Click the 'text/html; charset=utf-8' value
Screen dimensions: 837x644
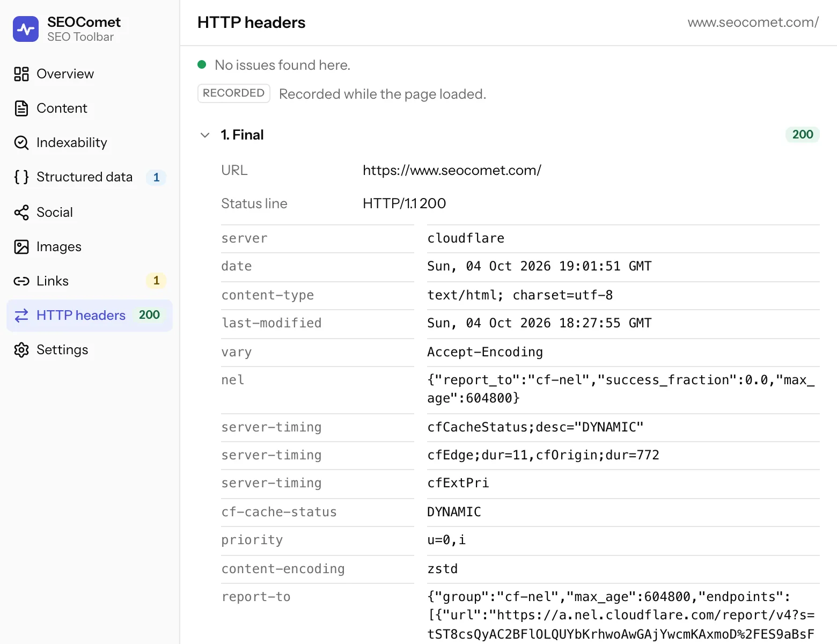[x=520, y=295]
